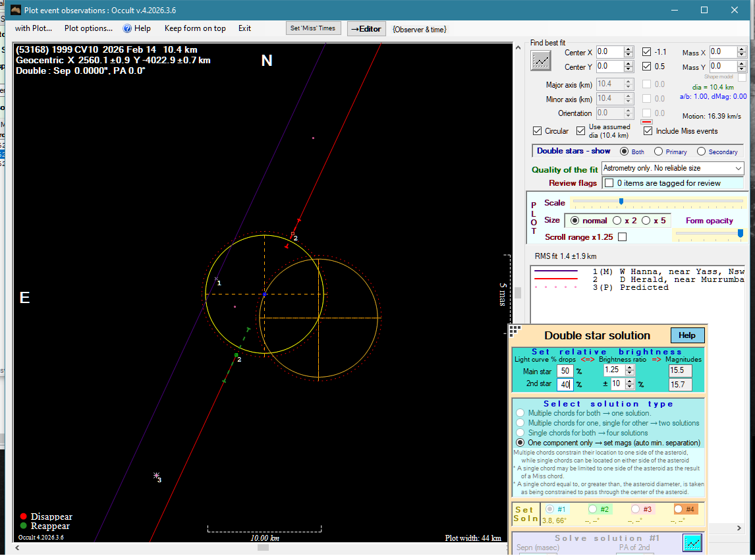Viewport: 755px width, 560px height.
Task: Click the dotted grip icon on Double star panel
Action: (x=515, y=331)
